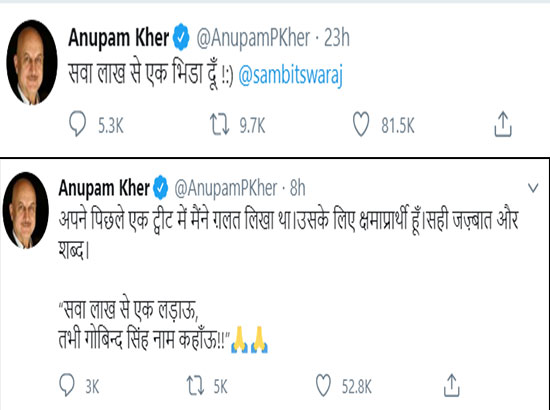The width and height of the screenshot is (550, 410).
Task: Retweet the tweet with 5K retweets
Action: (195, 386)
